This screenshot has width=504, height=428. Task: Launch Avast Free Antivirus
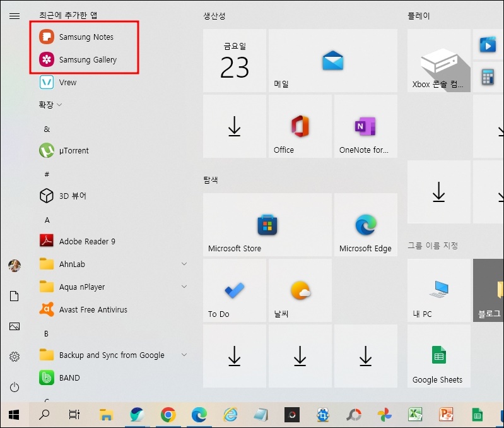pyautogui.click(x=83, y=309)
